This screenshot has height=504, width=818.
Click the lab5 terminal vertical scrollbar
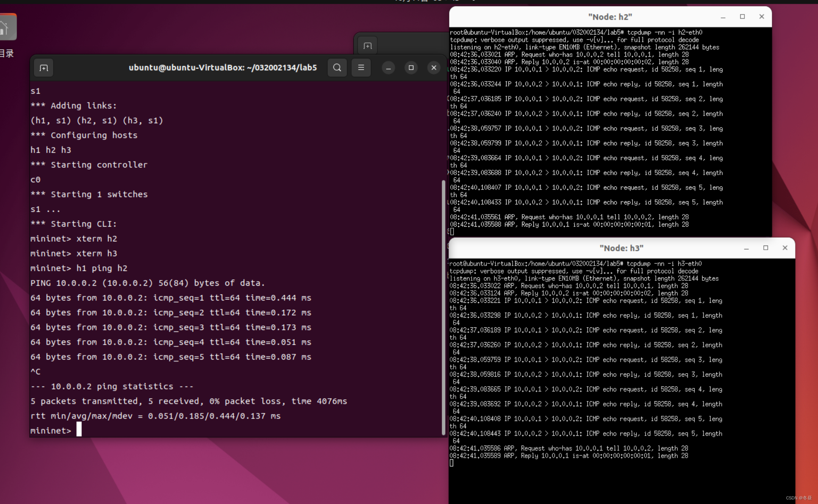point(443,308)
